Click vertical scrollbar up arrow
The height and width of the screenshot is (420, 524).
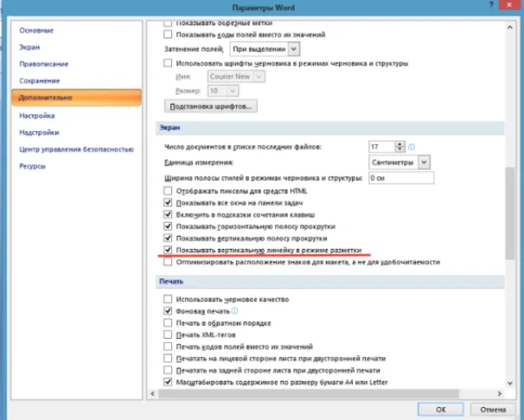click(510, 27)
